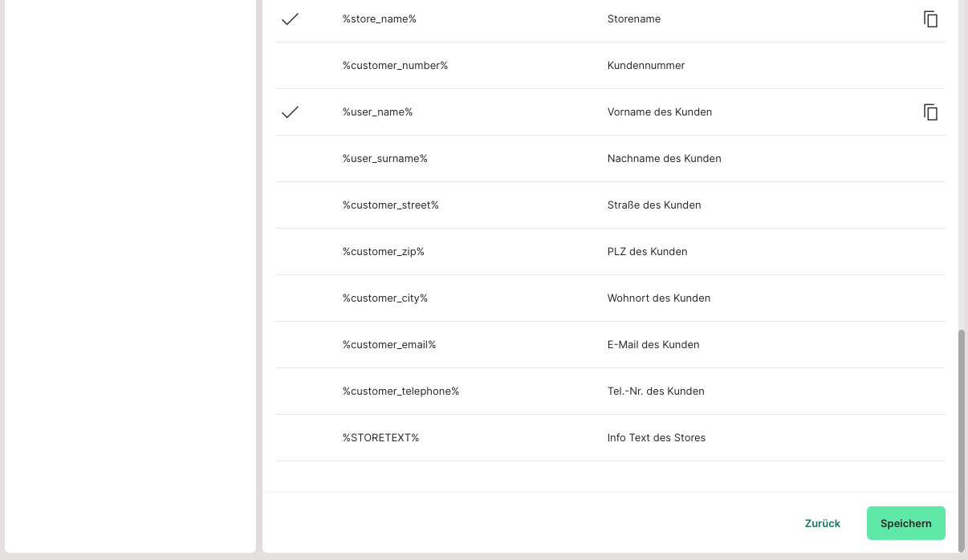Select the %user_surname% placeholder
Screen dimensions: 968x560
coord(384,159)
